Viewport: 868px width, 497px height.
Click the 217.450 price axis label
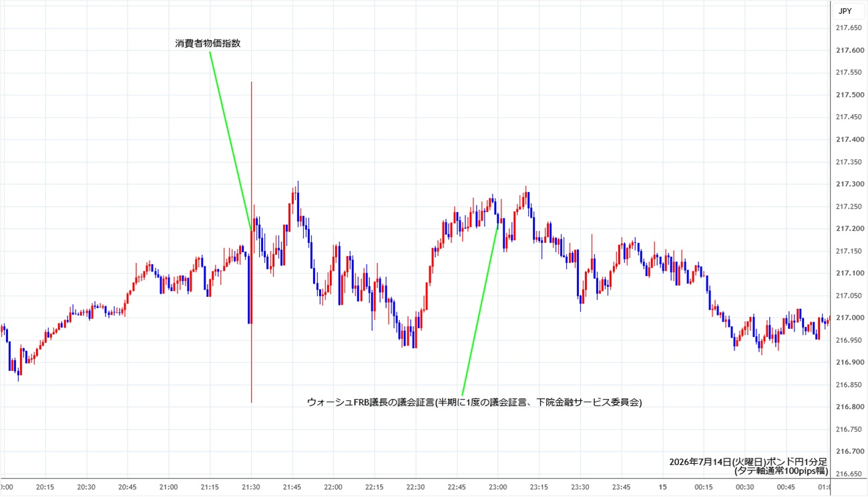848,117
